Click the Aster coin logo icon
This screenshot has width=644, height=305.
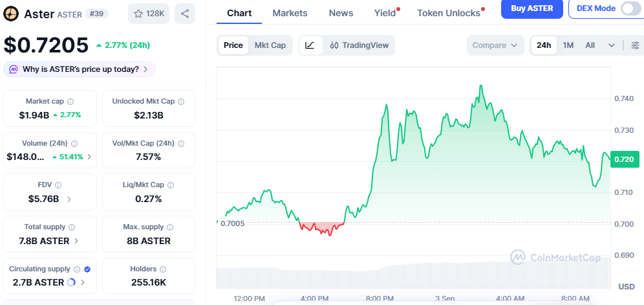point(12,14)
